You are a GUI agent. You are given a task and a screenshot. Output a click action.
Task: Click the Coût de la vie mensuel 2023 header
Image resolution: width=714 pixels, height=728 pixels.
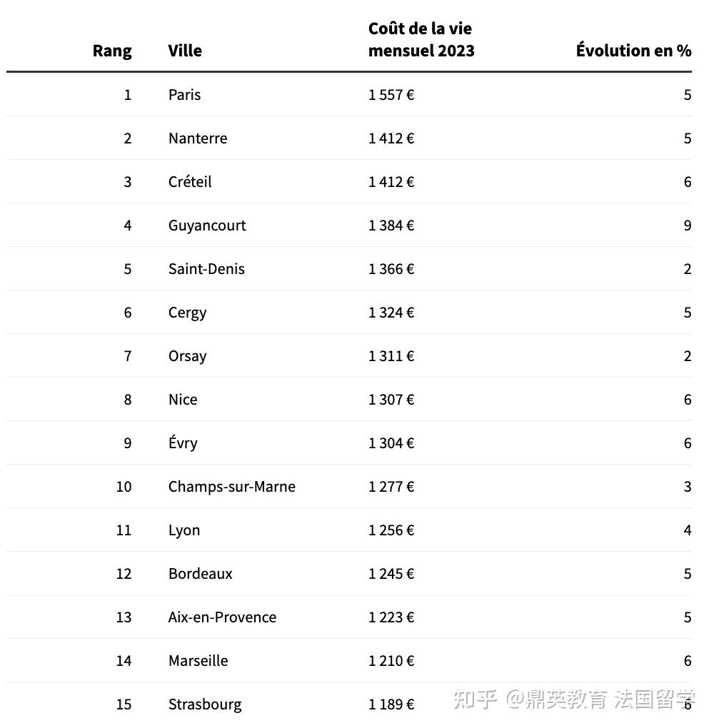421,39
